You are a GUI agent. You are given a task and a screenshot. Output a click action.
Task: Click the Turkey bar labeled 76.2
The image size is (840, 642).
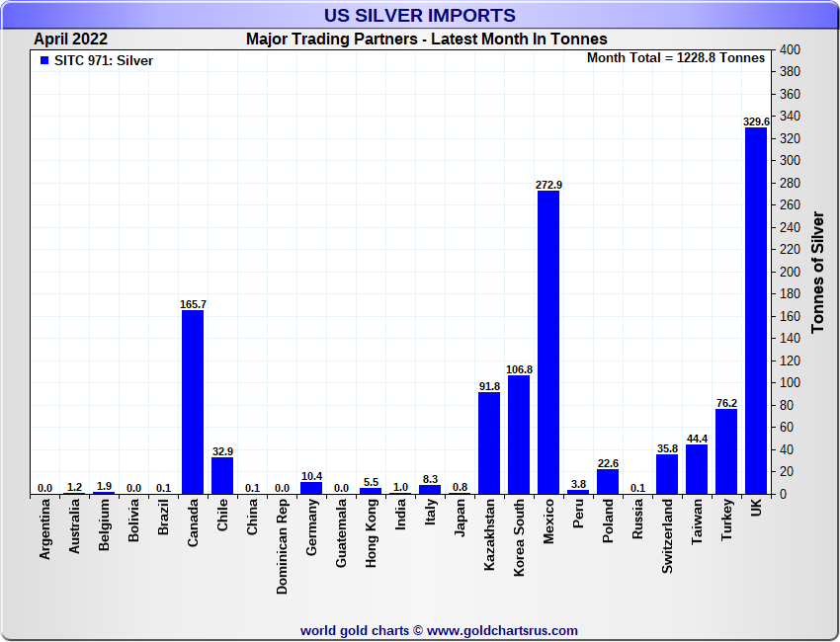(725, 451)
